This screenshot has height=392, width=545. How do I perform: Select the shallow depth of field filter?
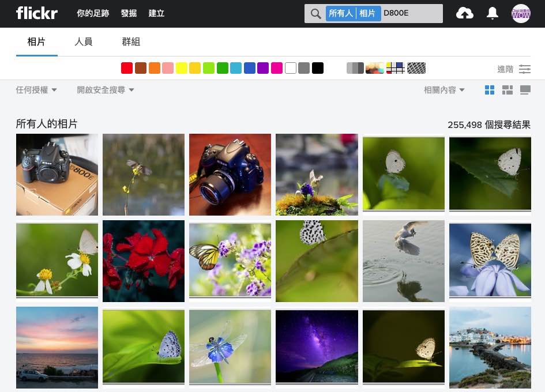[x=375, y=68]
